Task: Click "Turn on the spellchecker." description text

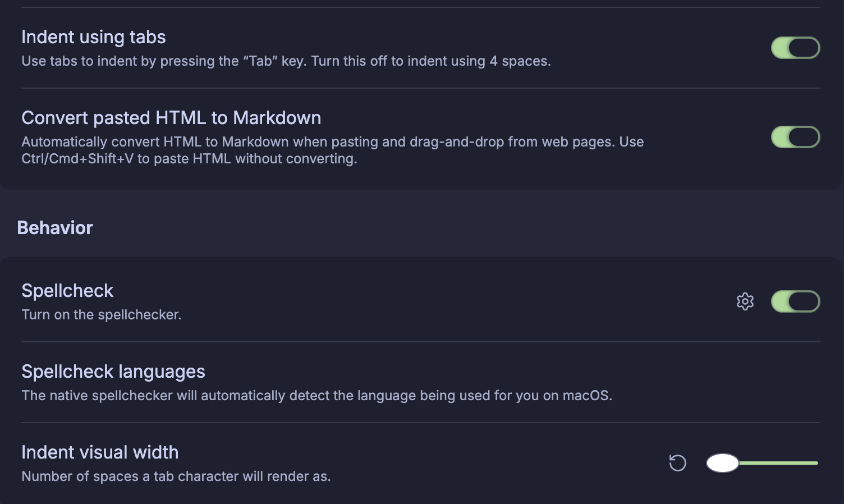Action: click(102, 315)
